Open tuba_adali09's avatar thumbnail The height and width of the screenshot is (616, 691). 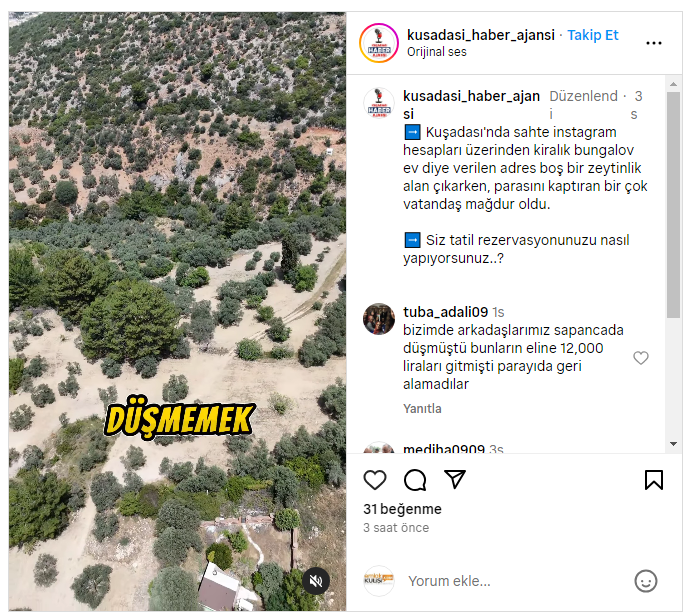tap(379, 319)
